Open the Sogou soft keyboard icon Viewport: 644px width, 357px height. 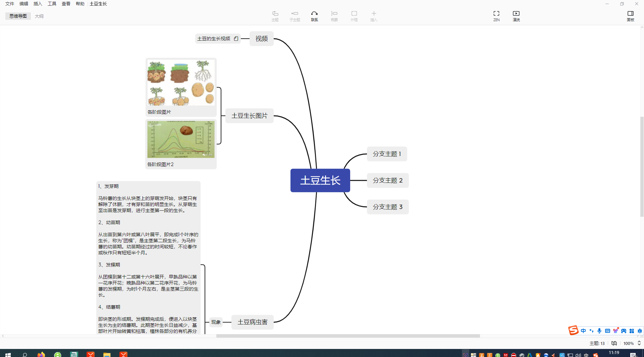(607, 331)
